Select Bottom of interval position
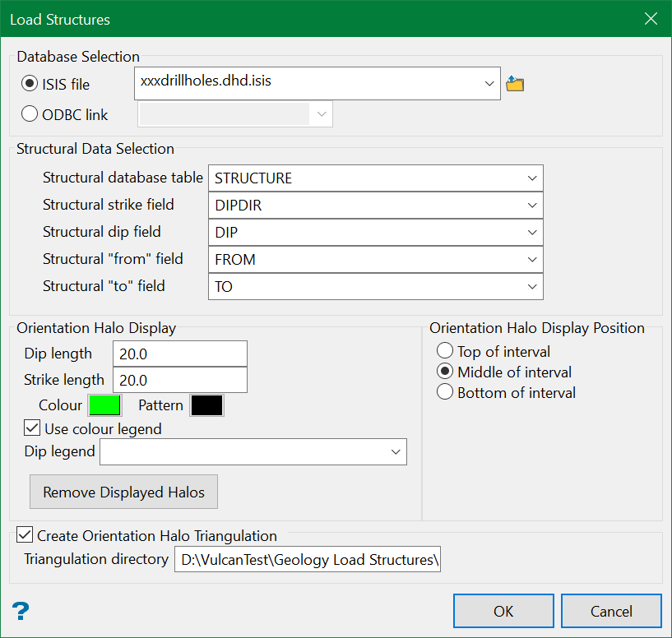672x638 pixels. pyautogui.click(x=445, y=392)
